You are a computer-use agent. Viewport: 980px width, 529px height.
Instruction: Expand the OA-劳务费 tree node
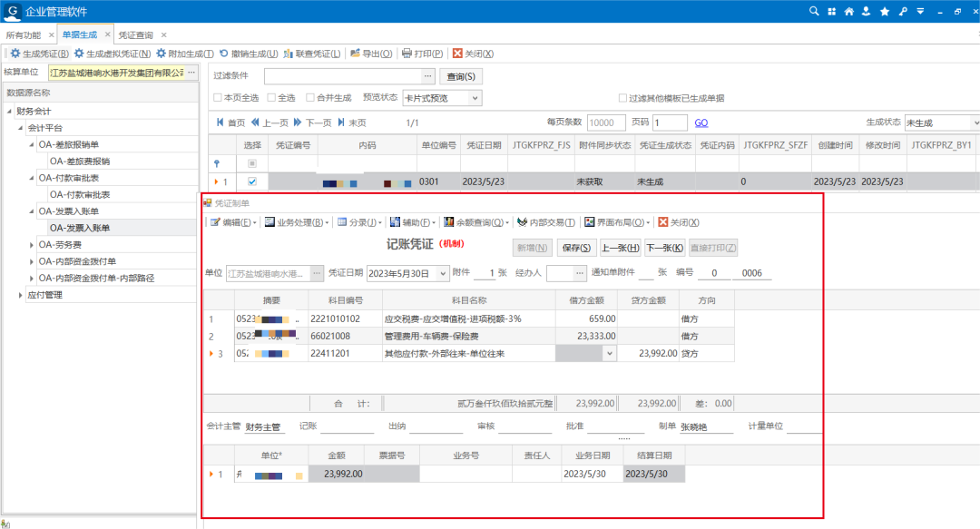[x=33, y=244]
